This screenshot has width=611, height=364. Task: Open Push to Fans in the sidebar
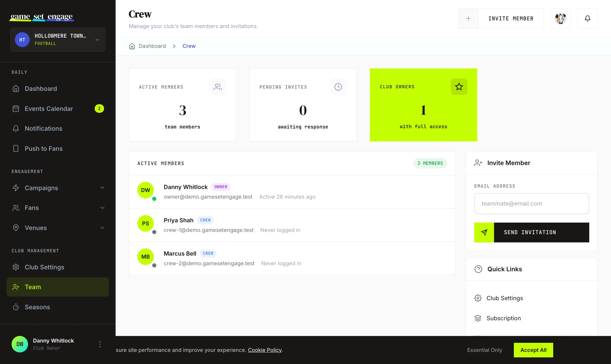click(58, 149)
